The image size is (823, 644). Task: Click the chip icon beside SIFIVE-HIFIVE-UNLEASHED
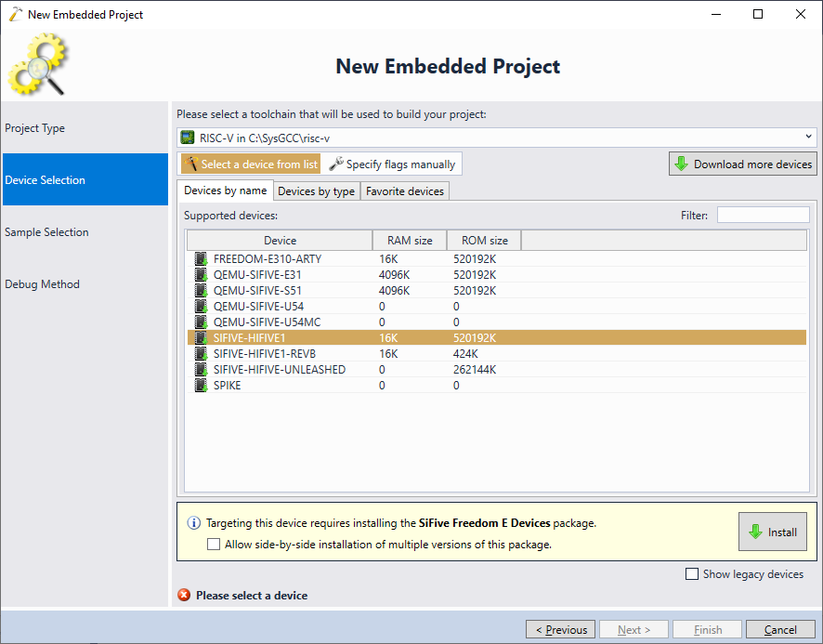point(201,369)
